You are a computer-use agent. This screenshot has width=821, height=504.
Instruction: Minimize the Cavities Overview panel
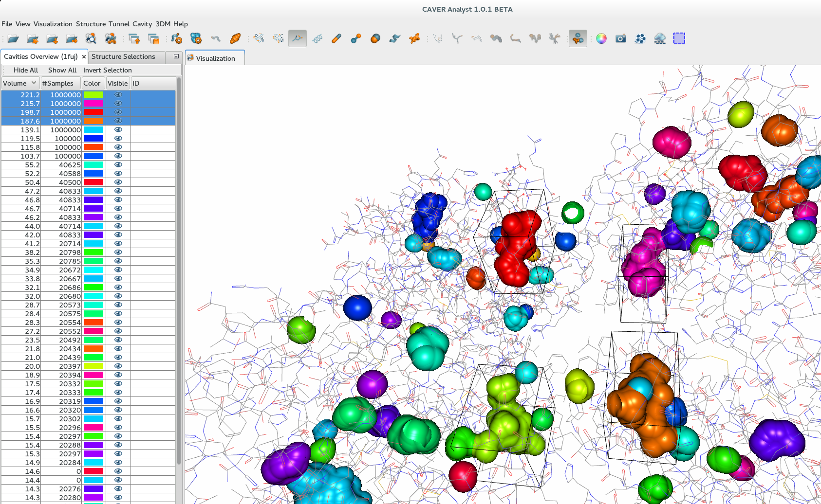point(176,56)
